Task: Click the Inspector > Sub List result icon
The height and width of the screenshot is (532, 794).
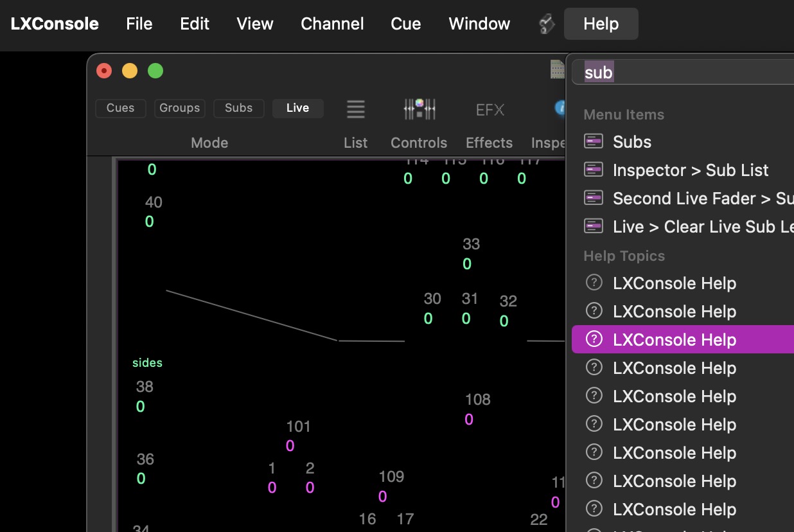Action: click(594, 170)
